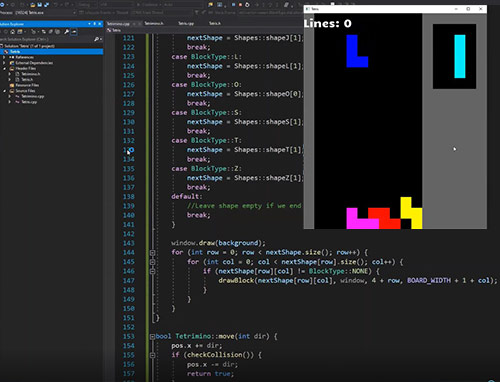
Task: Expand the References node in Solution Explorer
Action: [x=4, y=57]
